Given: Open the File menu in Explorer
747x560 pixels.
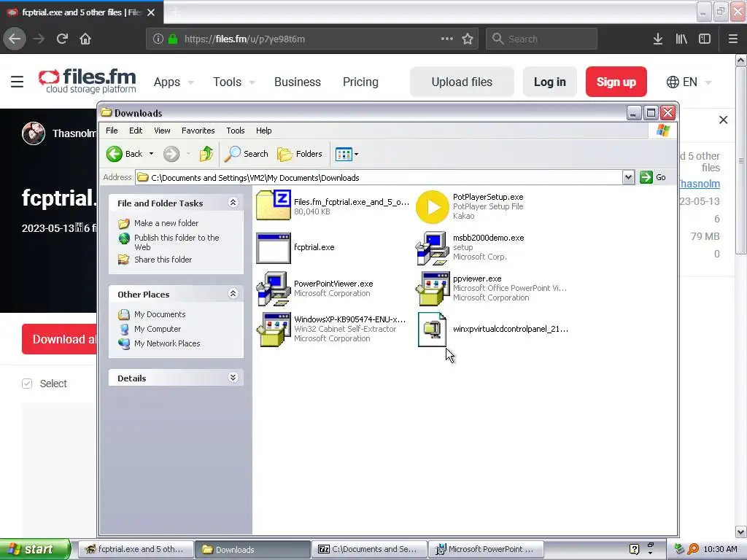Looking at the screenshot, I should (x=112, y=131).
